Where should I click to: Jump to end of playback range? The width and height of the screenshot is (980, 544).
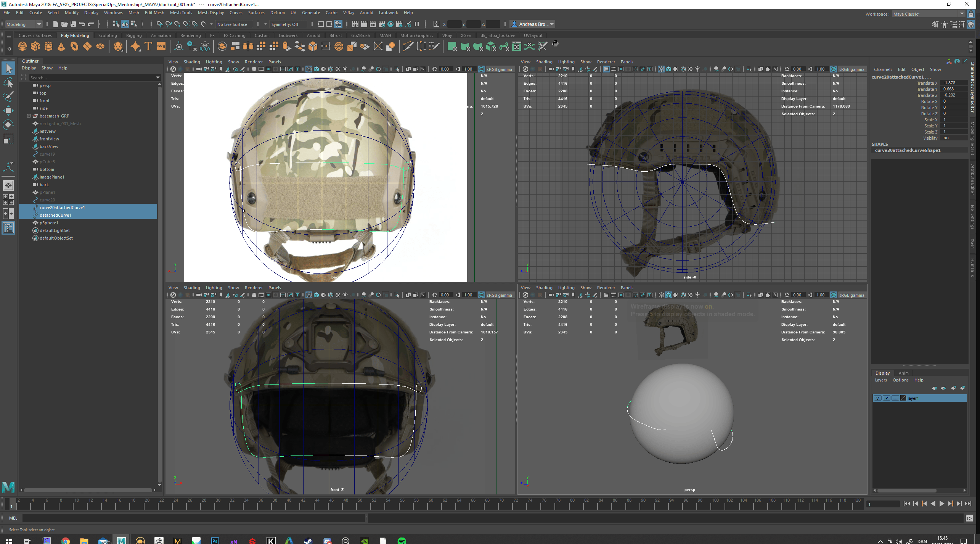coord(968,504)
